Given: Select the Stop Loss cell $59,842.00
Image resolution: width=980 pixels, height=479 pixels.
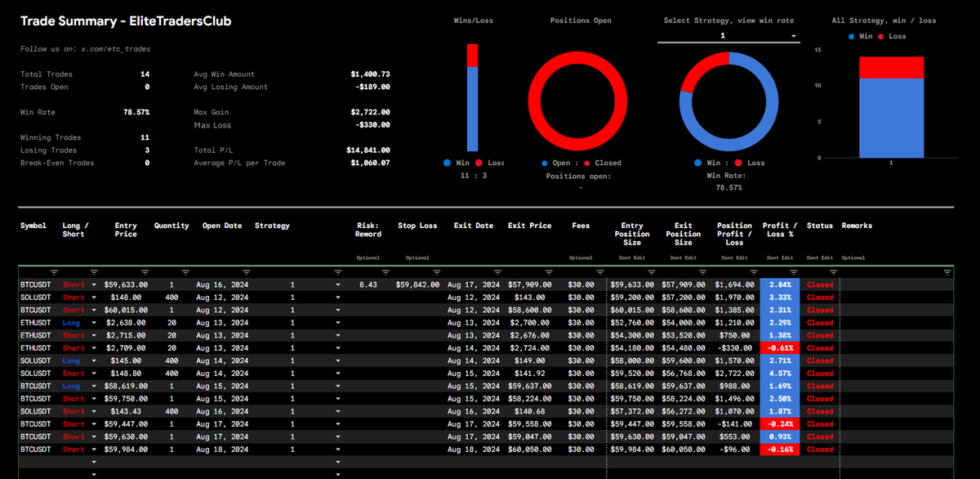Looking at the screenshot, I should [x=417, y=285].
